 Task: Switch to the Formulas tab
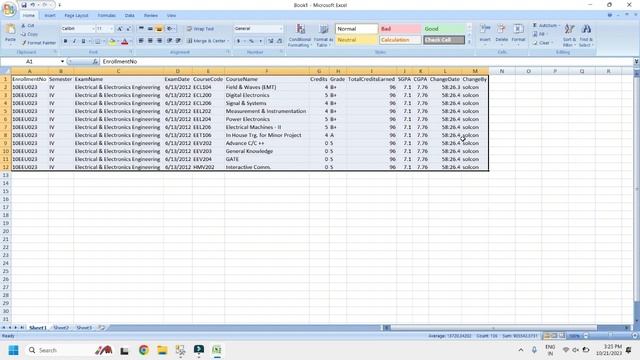point(107,16)
